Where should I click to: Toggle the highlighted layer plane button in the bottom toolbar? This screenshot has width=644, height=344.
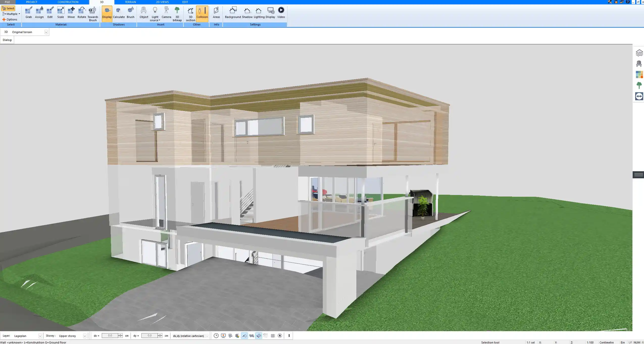pos(259,336)
